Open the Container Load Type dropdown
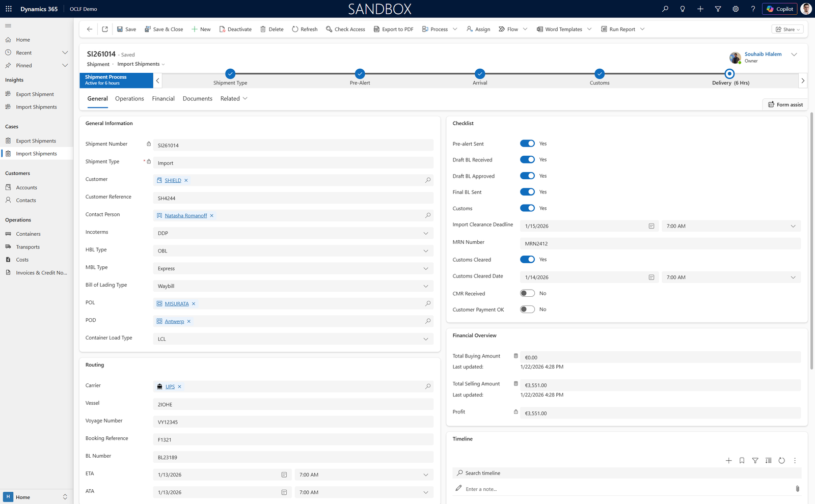Image resolution: width=815 pixels, height=504 pixels. (x=426, y=339)
